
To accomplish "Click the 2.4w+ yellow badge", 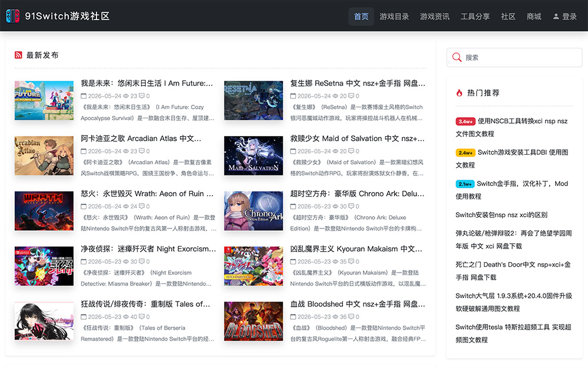I will click(x=465, y=153).
